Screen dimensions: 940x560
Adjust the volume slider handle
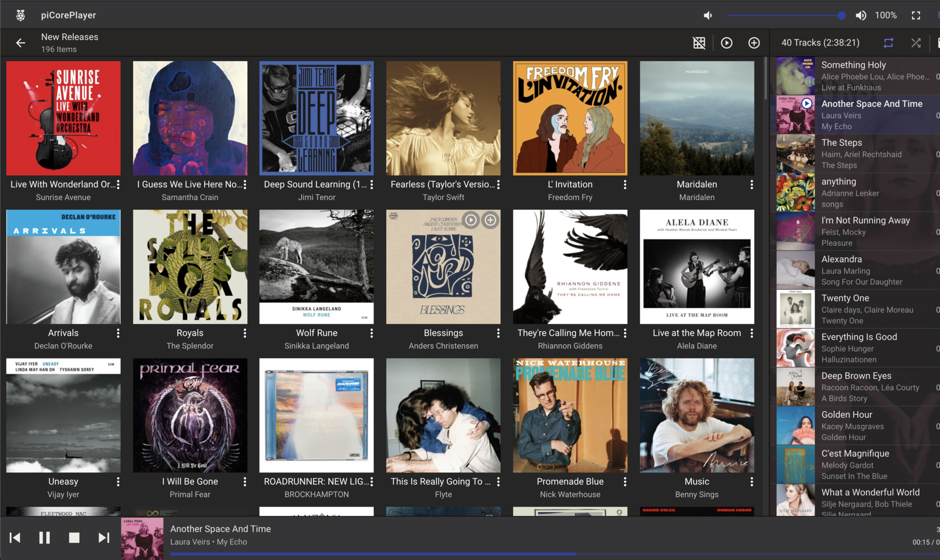[x=841, y=16]
